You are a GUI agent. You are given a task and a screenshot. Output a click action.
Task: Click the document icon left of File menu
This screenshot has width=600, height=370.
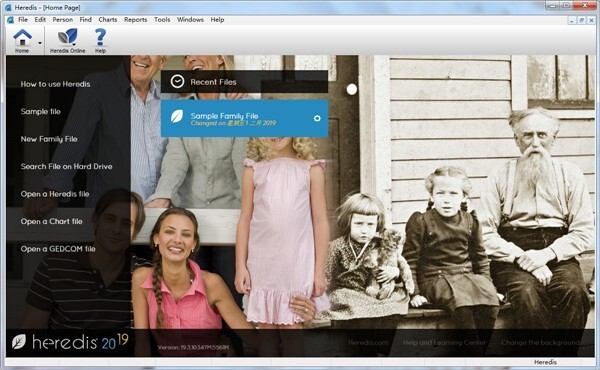[x=10, y=20]
